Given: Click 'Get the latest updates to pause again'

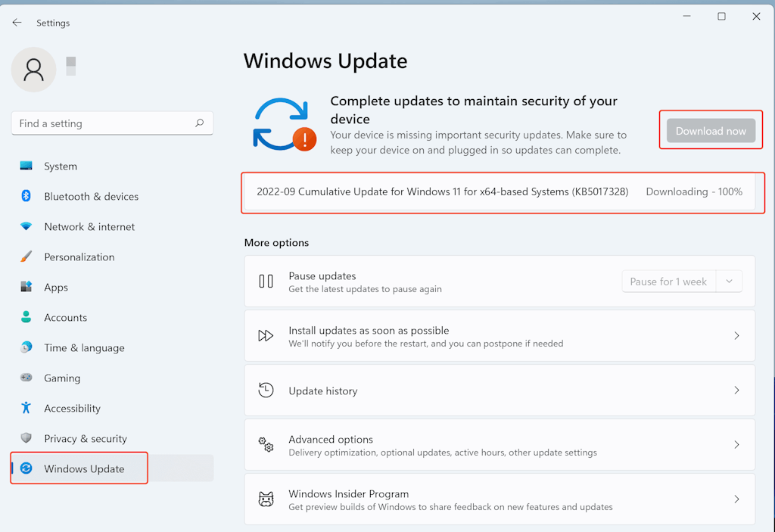Looking at the screenshot, I should click(x=366, y=289).
